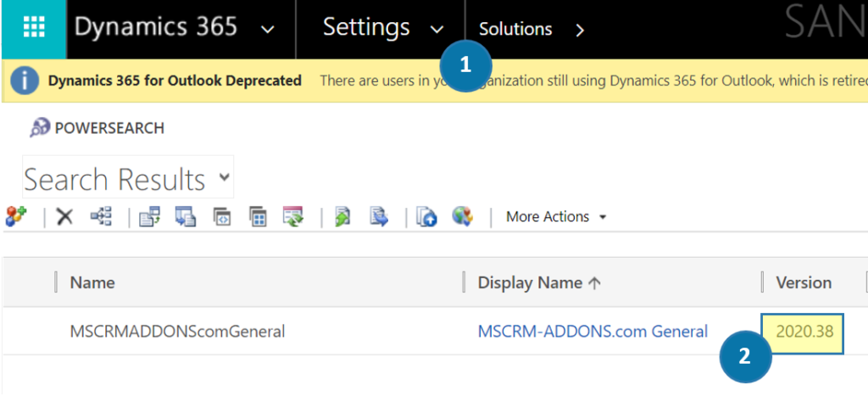This screenshot has width=868, height=396.
Task: Click the version value 2020.38
Action: [x=803, y=333]
